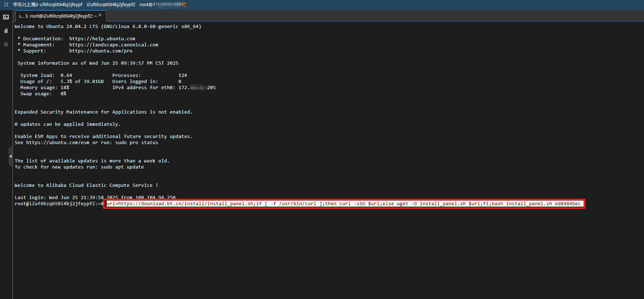
Task: Open the command shortcuts grid icon in the sidebar
Action: point(6,44)
